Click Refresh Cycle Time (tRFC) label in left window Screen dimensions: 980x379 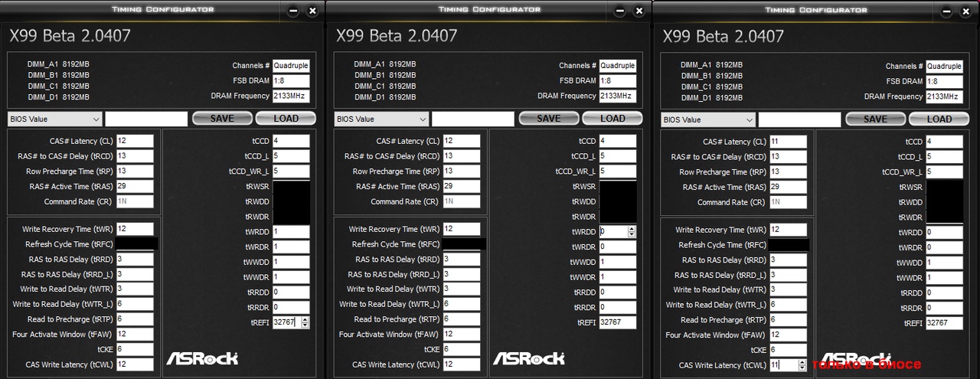coord(69,244)
